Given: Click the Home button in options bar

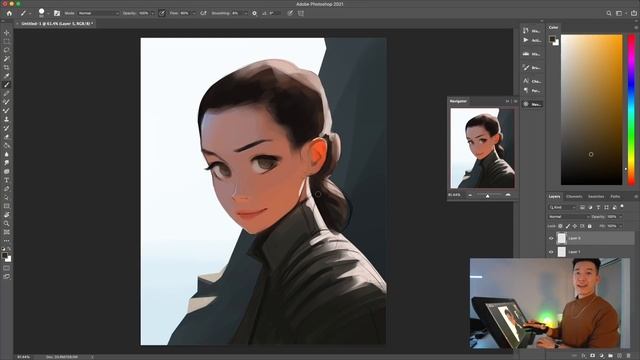Looking at the screenshot, I should pyautogui.click(x=9, y=13).
